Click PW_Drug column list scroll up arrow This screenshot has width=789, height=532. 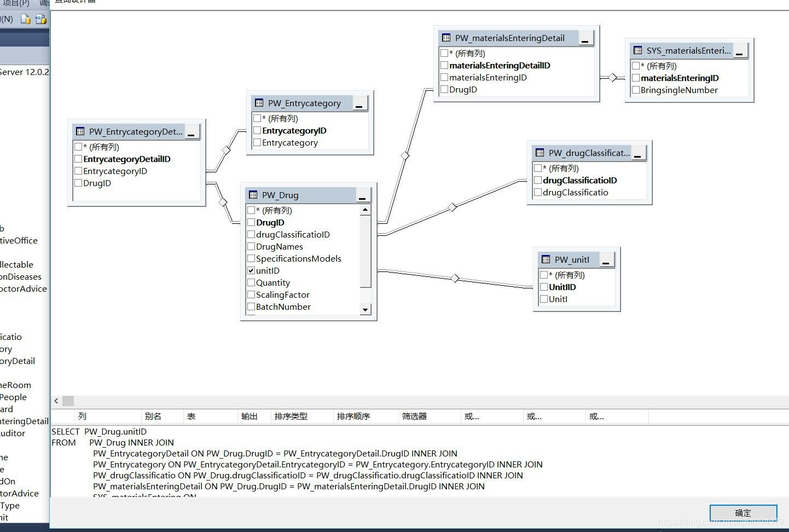[x=366, y=210]
